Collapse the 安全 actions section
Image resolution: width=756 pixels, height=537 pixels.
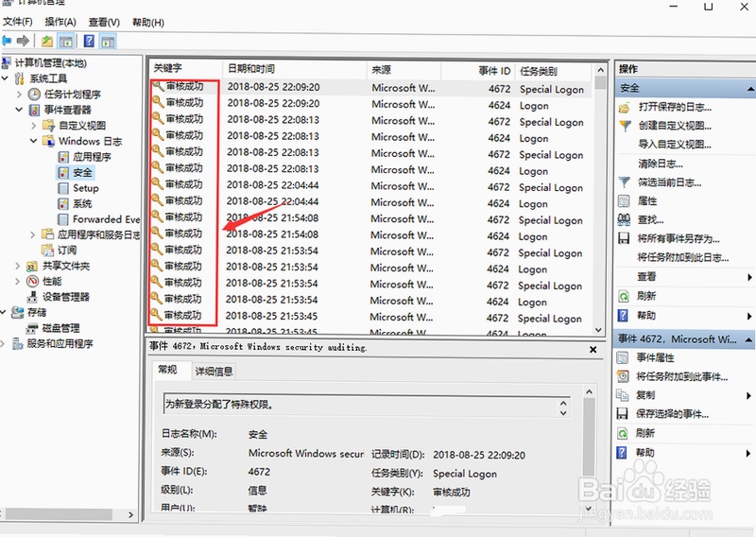pyautogui.click(x=750, y=88)
